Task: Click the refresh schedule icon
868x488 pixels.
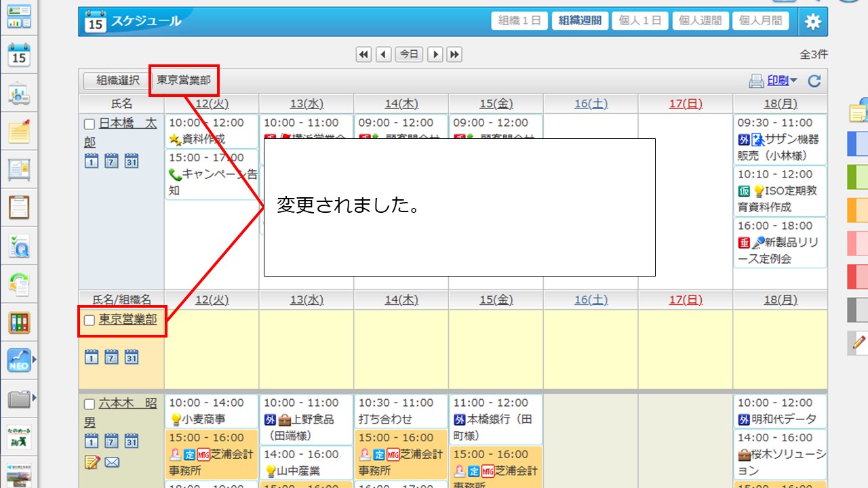Action: tap(814, 81)
